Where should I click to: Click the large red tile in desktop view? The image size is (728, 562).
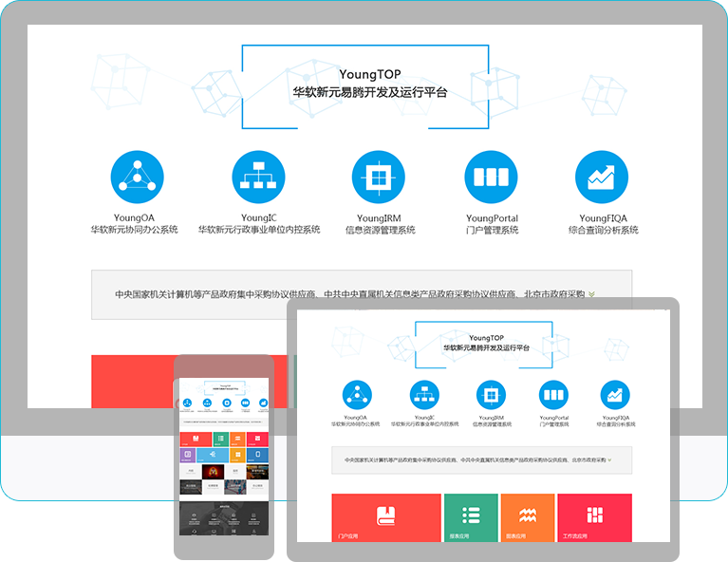coord(133,381)
